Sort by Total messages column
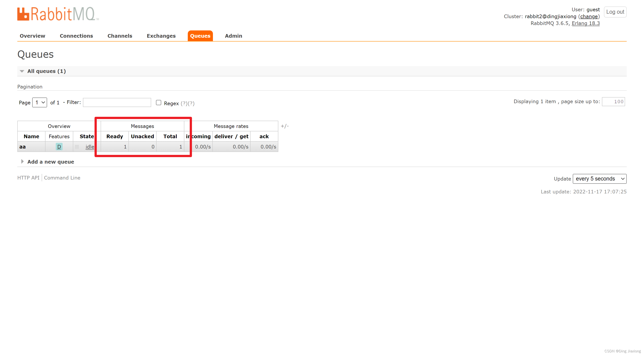The image size is (644, 355). pos(170,136)
